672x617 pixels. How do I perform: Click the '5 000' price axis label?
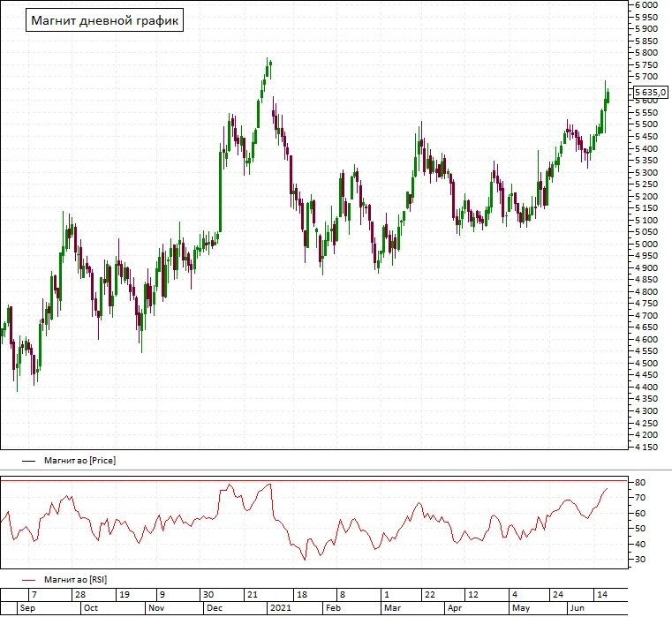pos(646,244)
